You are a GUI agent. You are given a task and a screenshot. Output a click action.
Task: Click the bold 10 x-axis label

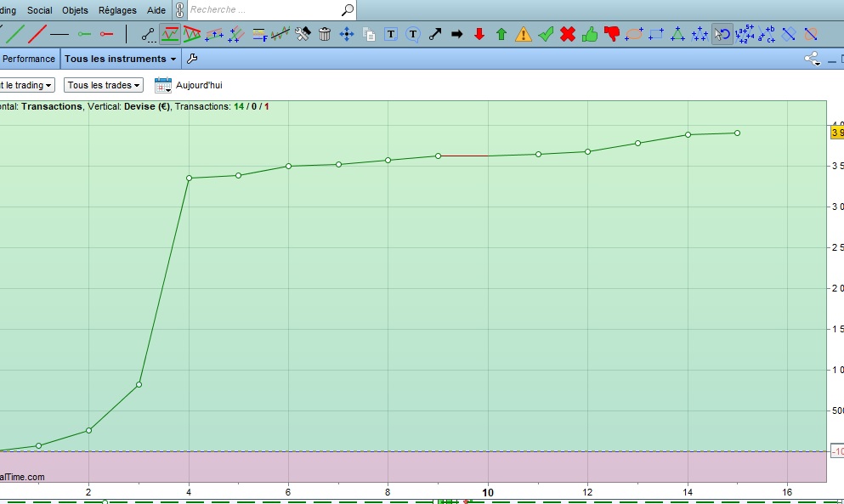coord(488,492)
